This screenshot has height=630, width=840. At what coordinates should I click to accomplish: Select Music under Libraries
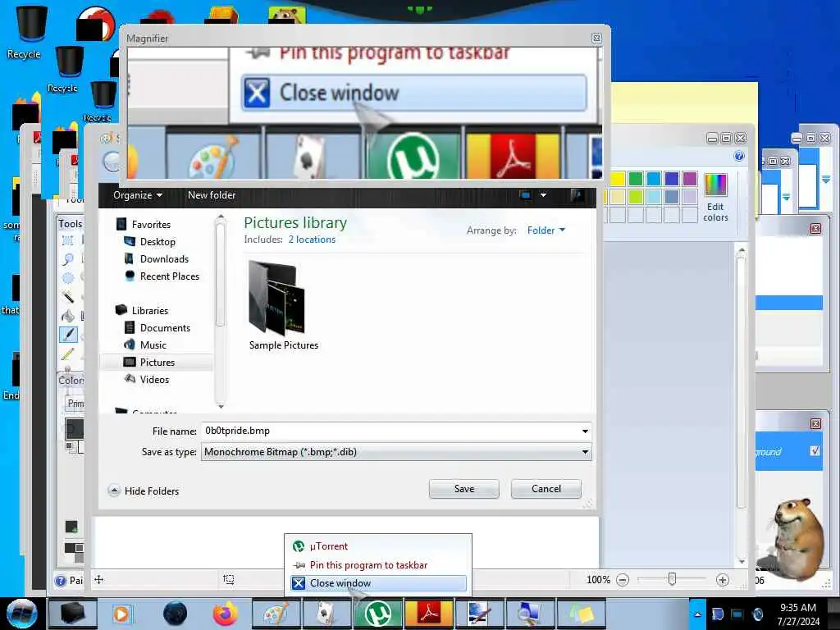pos(145,345)
